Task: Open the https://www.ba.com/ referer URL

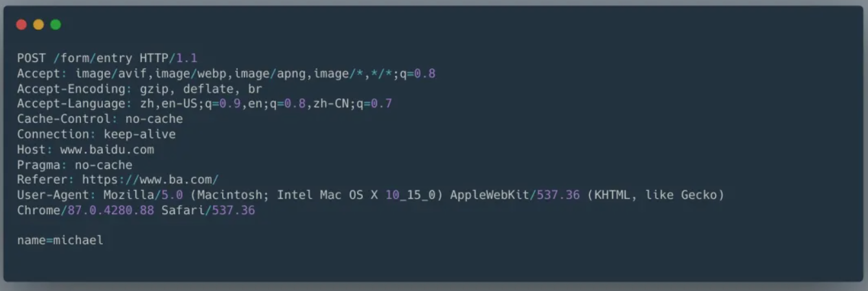Action: (x=150, y=180)
